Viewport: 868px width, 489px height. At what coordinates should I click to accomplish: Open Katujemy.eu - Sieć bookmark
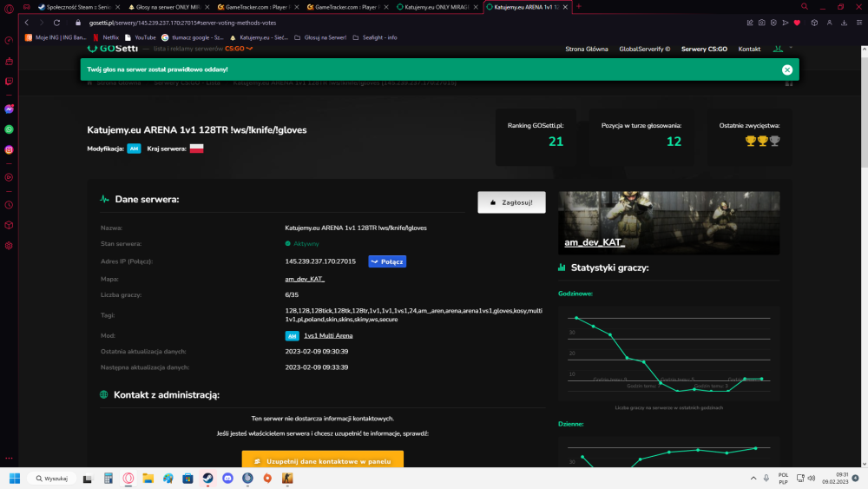[259, 37]
